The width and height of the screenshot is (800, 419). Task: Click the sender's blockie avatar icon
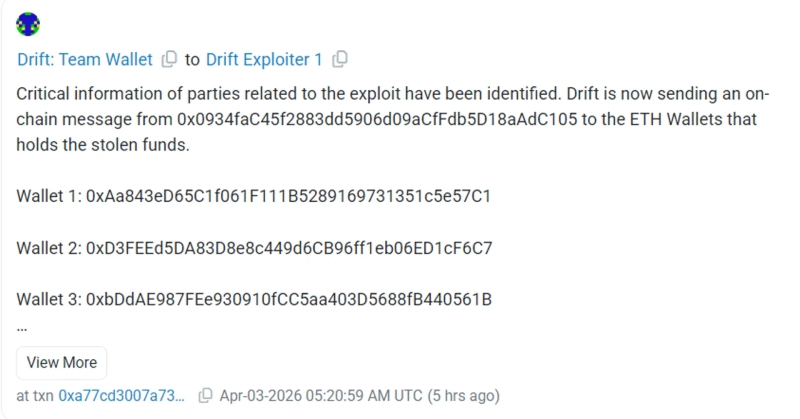(28, 24)
